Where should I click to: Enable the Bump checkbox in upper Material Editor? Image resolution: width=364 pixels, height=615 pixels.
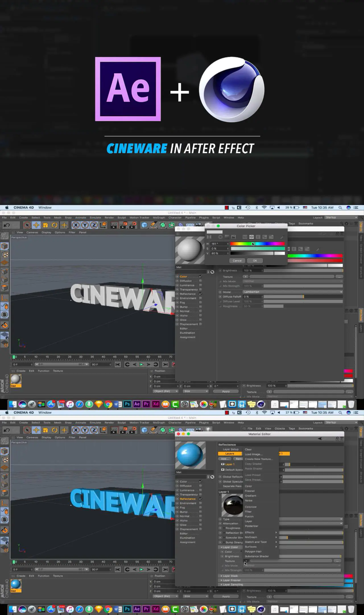tap(200, 307)
